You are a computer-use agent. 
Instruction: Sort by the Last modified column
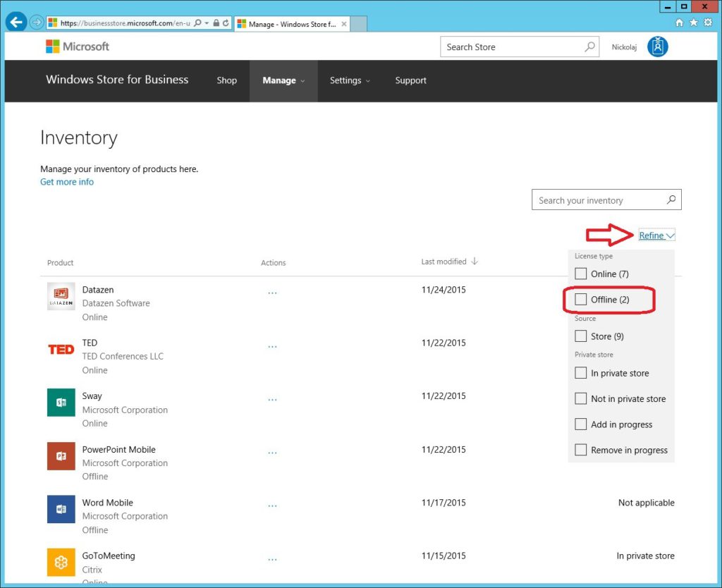click(449, 262)
